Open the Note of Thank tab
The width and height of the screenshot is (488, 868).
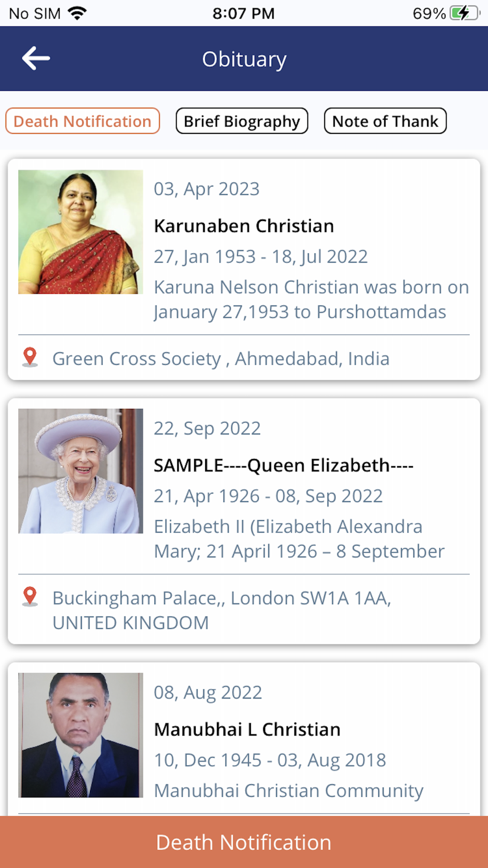(x=385, y=121)
